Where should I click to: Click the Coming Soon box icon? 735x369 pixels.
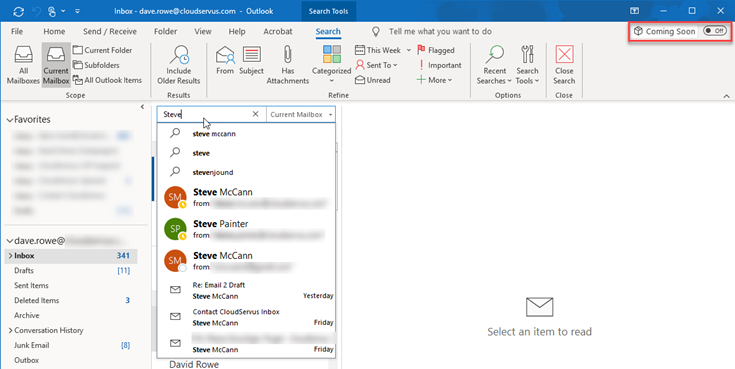638,31
